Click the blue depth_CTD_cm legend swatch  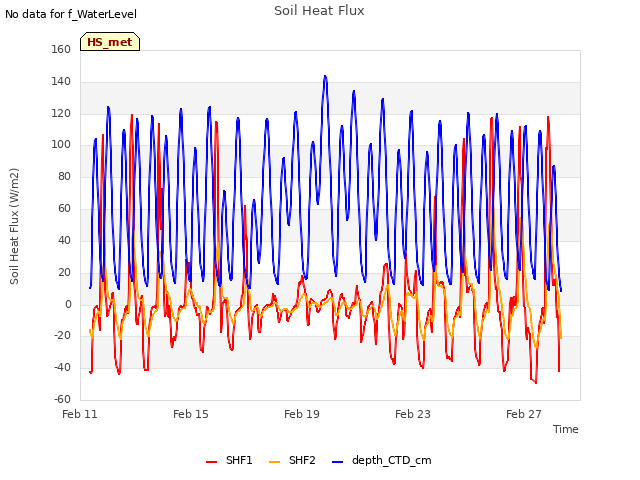338,462
